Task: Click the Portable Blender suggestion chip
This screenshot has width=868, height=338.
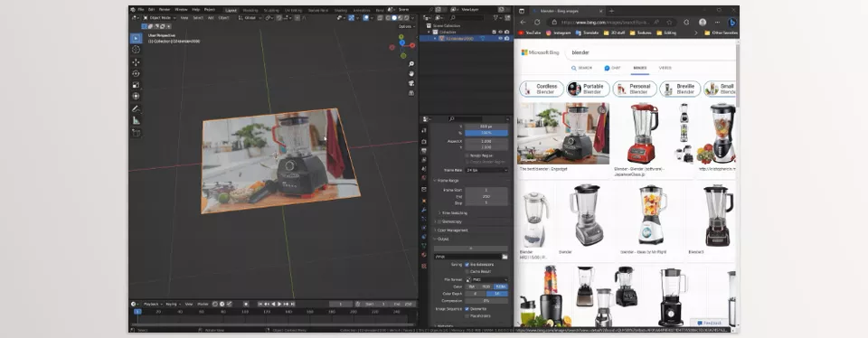Action: tap(588, 89)
